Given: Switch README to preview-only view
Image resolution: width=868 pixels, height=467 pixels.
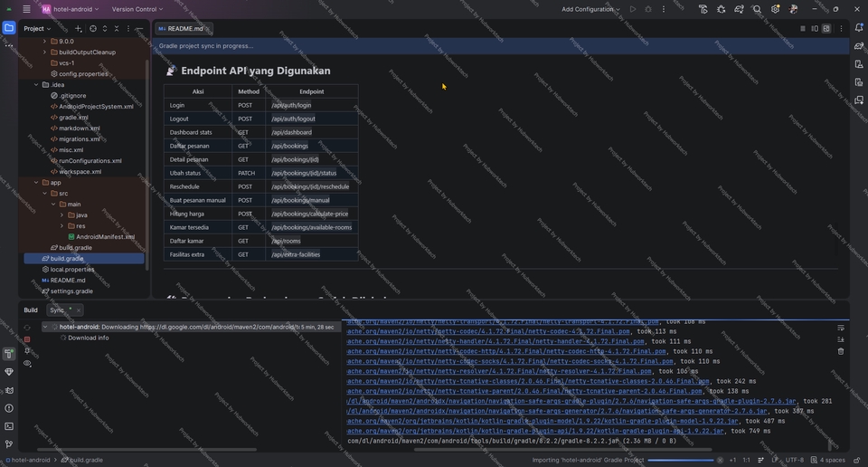Looking at the screenshot, I should (826, 29).
